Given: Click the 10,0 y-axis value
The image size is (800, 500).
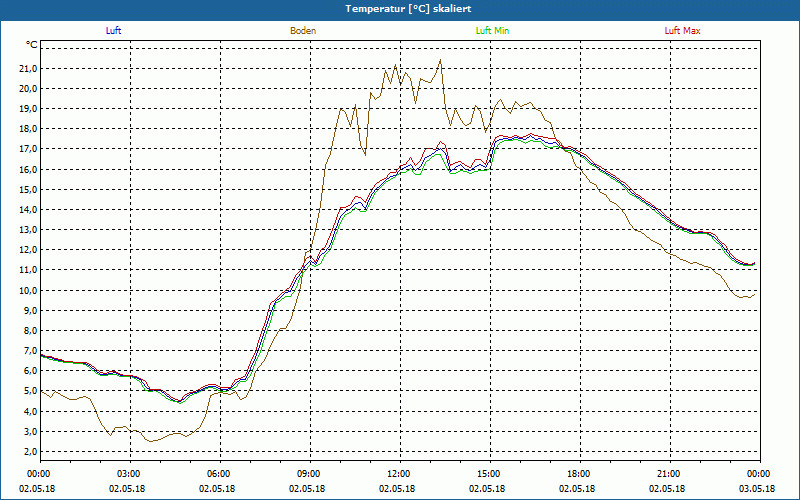Looking at the screenshot, I should pyautogui.click(x=28, y=290).
